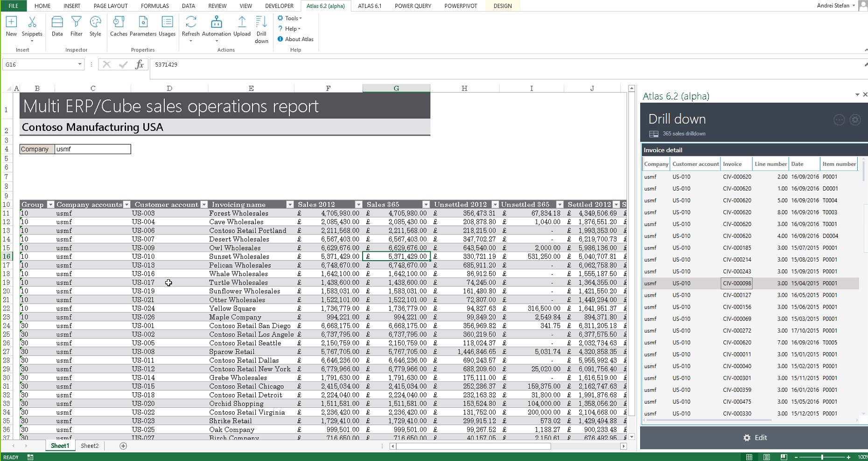This screenshot has height=461, width=868.
Task: Open Drill down pane settings gear
Action: 855,120
